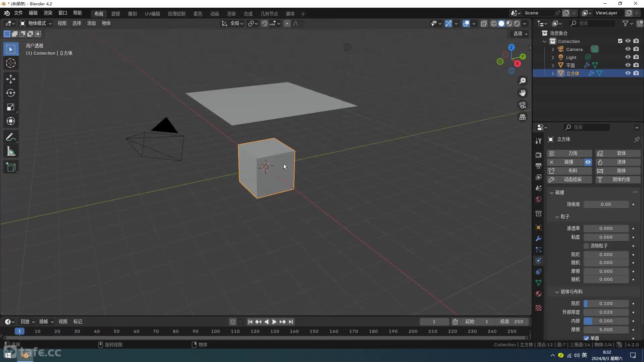Open the Tool properties tab

538,141
